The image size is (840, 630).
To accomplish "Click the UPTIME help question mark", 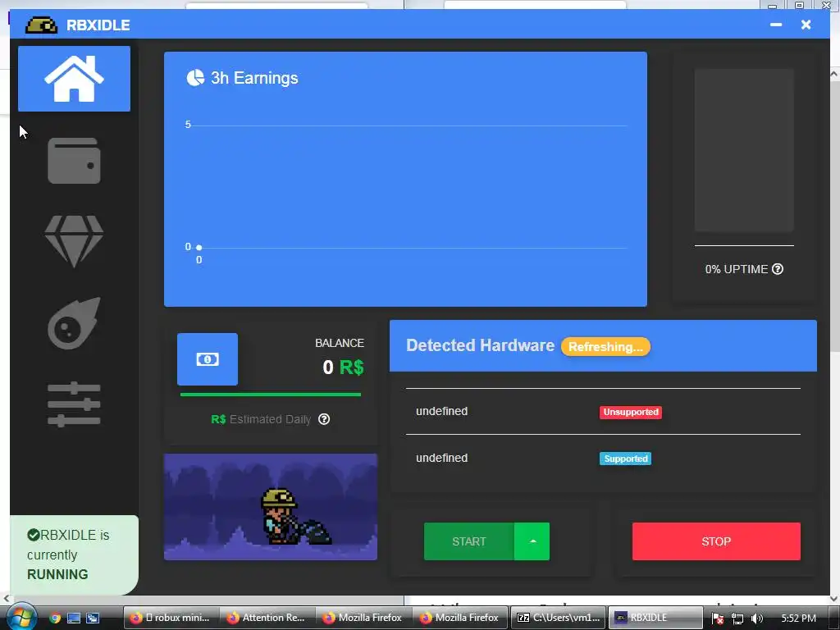I will tap(778, 269).
